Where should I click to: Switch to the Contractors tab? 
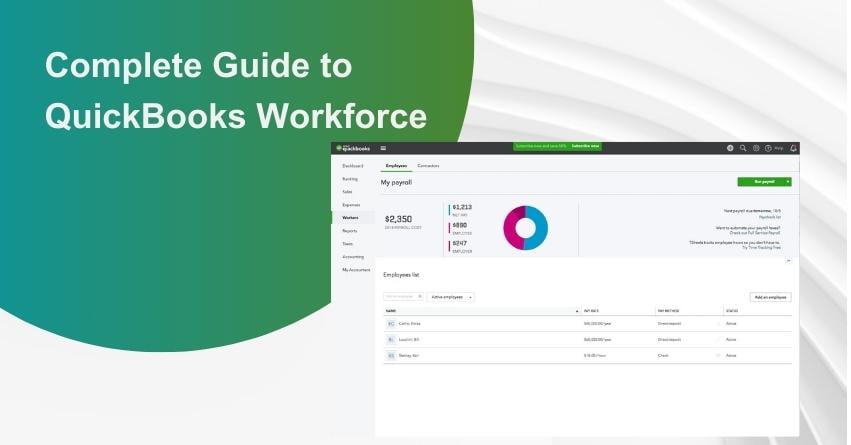(x=428, y=166)
